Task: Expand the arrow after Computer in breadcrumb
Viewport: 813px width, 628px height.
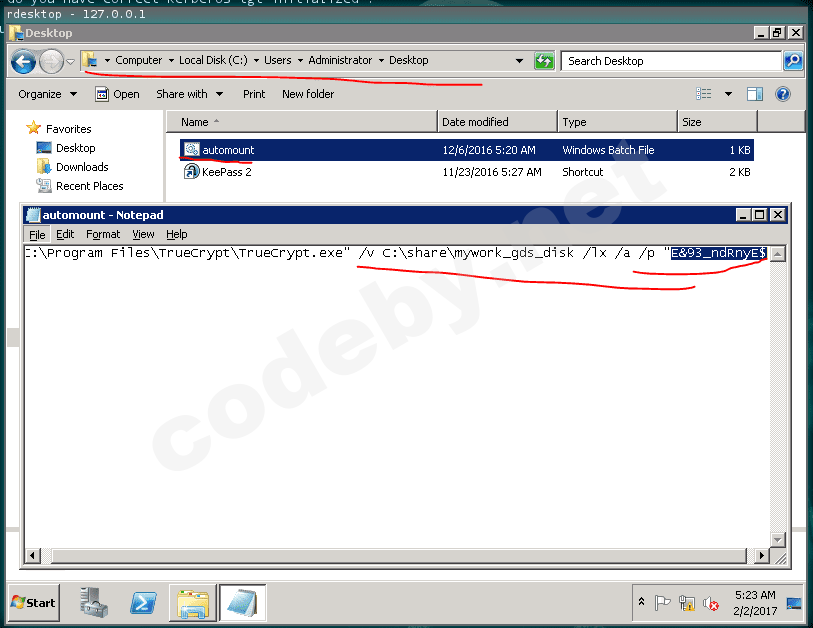Action: point(171,61)
